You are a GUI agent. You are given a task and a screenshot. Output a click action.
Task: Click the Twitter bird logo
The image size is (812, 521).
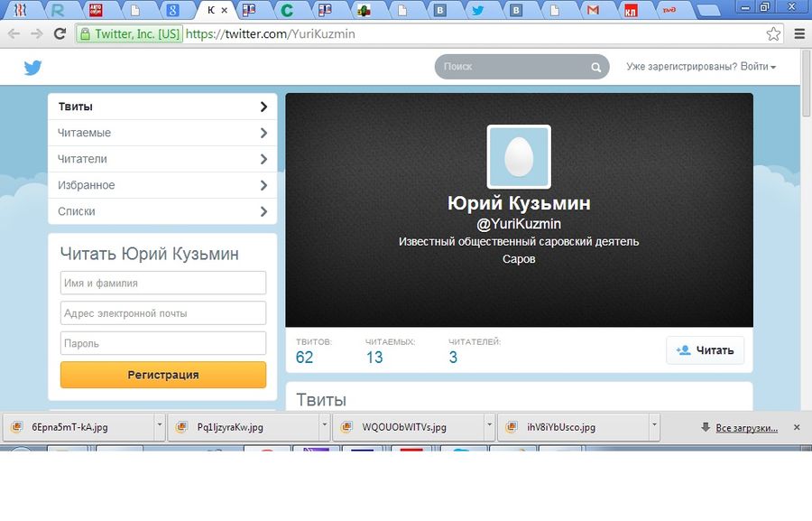pyautogui.click(x=32, y=68)
